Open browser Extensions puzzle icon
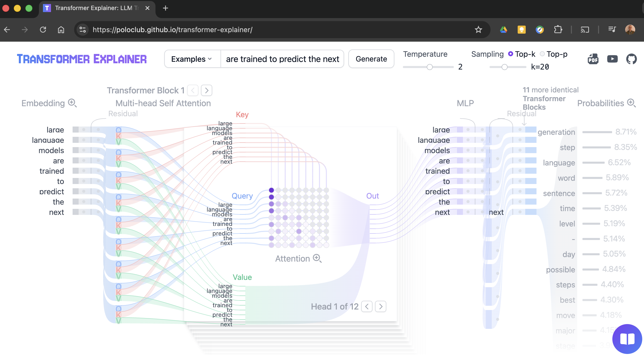Viewport: 644px width, 364px height. (558, 30)
